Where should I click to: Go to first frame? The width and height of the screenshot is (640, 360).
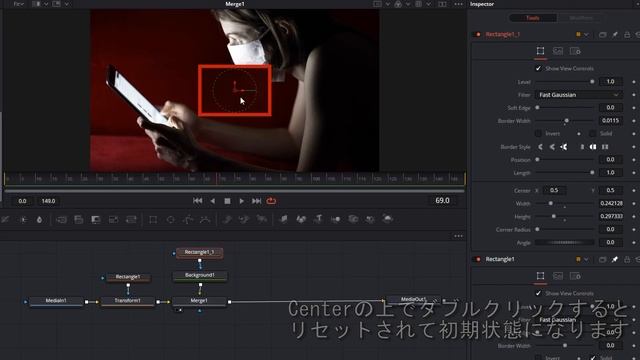pyautogui.click(x=198, y=201)
